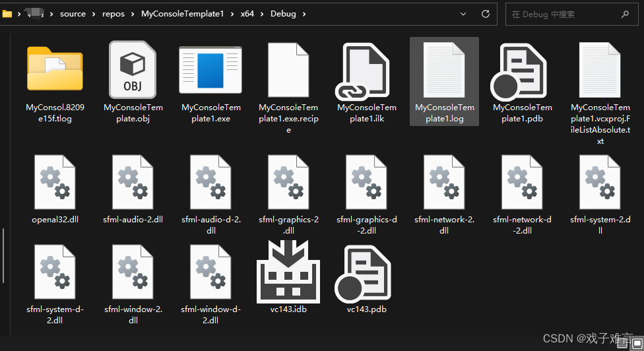Select the MyConsoleTemplate1.log file icon
The height and width of the screenshot is (351, 644).
coord(444,70)
